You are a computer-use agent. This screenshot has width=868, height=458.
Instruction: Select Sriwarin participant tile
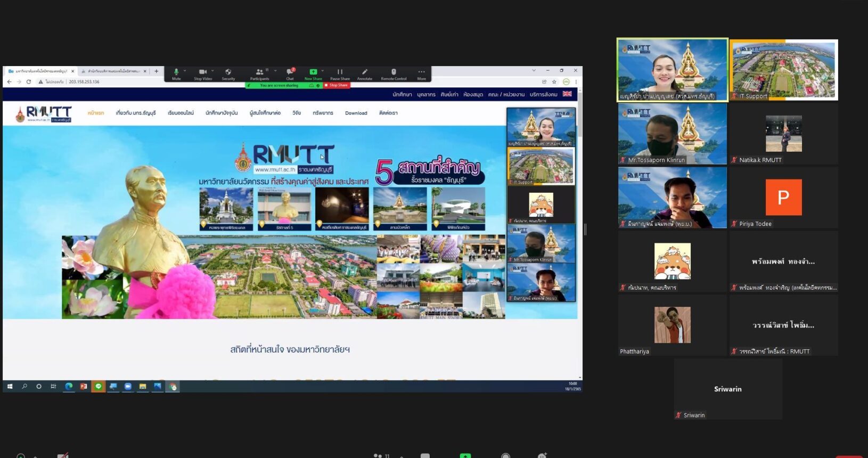(x=728, y=389)
